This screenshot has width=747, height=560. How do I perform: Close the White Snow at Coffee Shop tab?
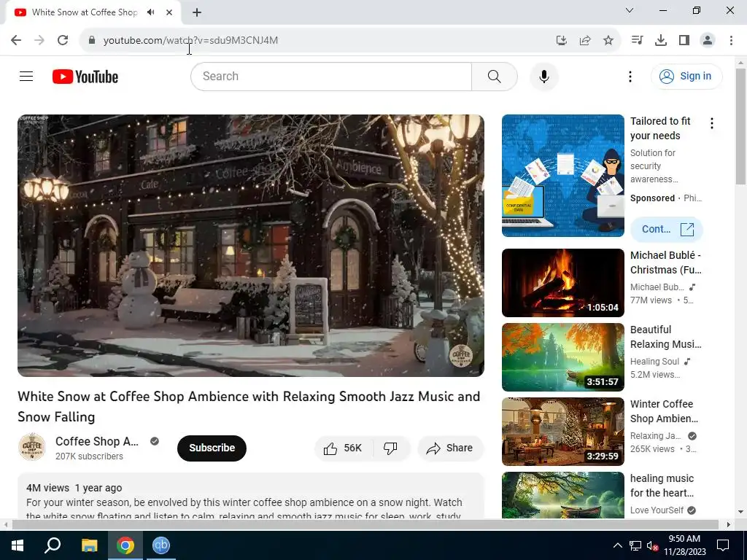169,12
